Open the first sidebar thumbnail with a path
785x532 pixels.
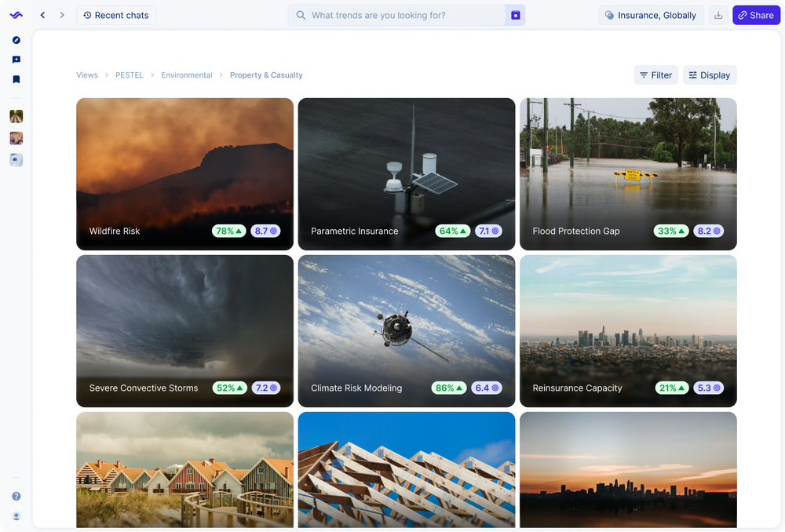pos(16,116)
